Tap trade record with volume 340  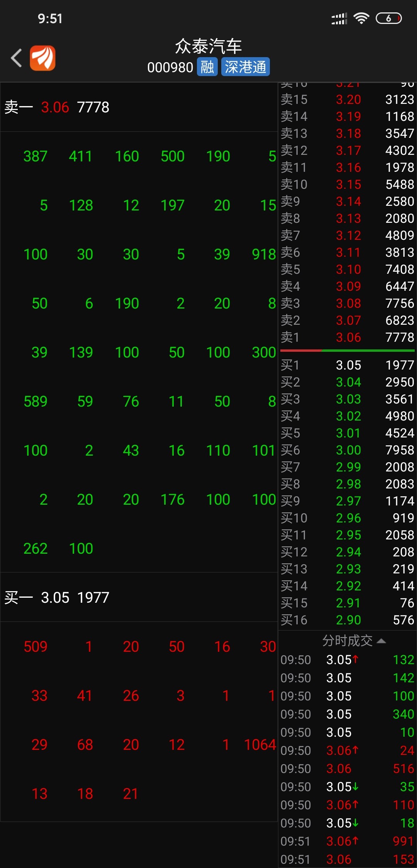tap(347, 714)
